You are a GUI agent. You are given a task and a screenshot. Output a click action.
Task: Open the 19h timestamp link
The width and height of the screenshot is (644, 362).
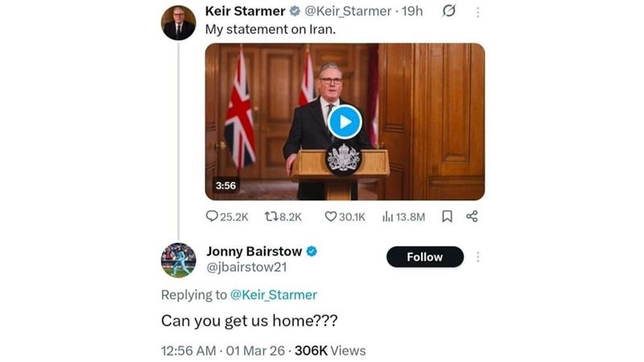(x=412, y=11)
